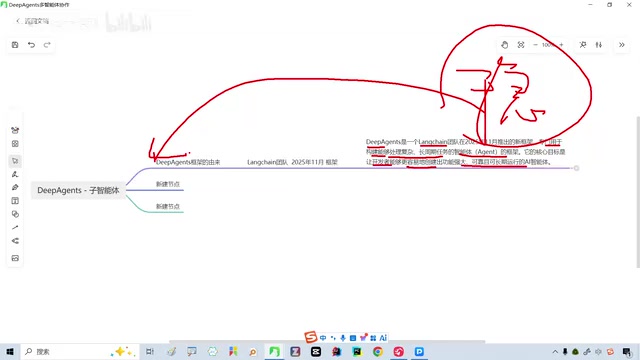Open the Windows Start menu

point(10,351)
